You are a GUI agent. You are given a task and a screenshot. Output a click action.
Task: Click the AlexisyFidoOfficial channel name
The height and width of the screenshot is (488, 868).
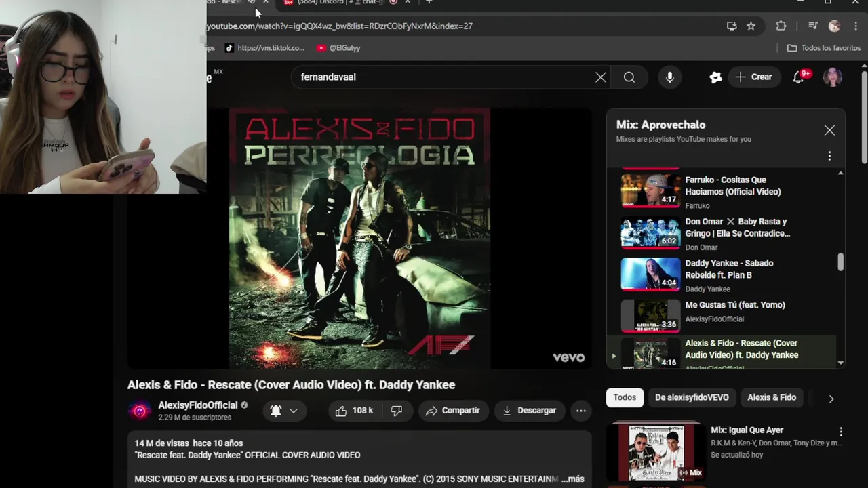tap(198, 405)
